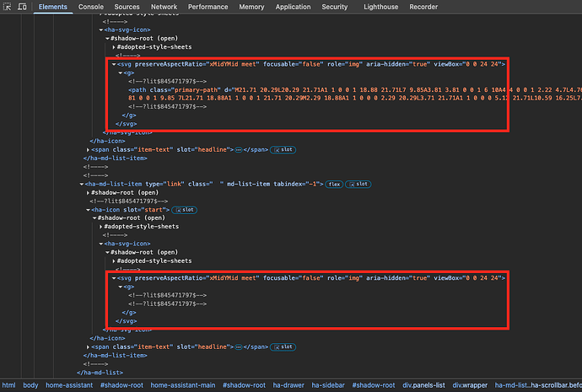
Task: Select the closing </ha-md-list> tag row
Action: point(100,373)
